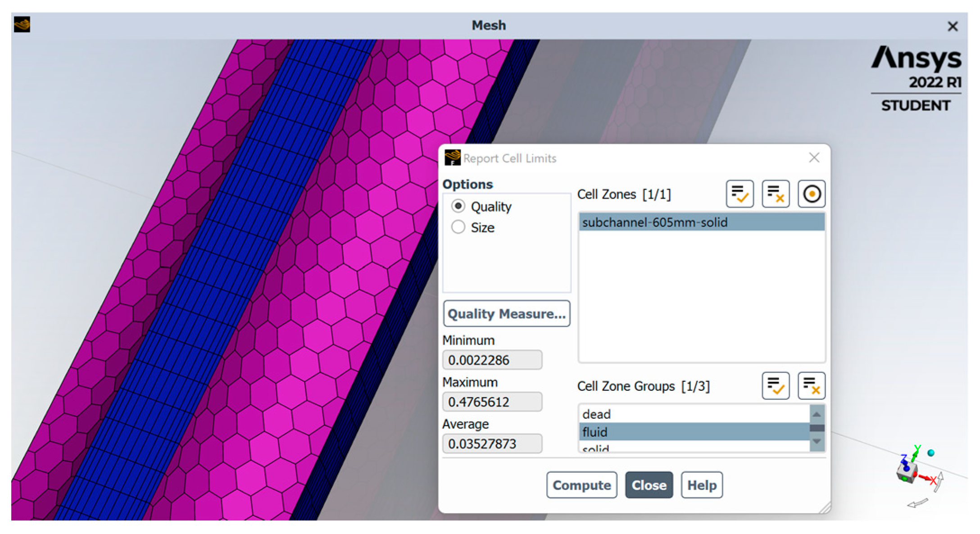980x534 pixels.
Task: Click the Report Cell Limits dialog icon
Action: (x=452, y=158)
